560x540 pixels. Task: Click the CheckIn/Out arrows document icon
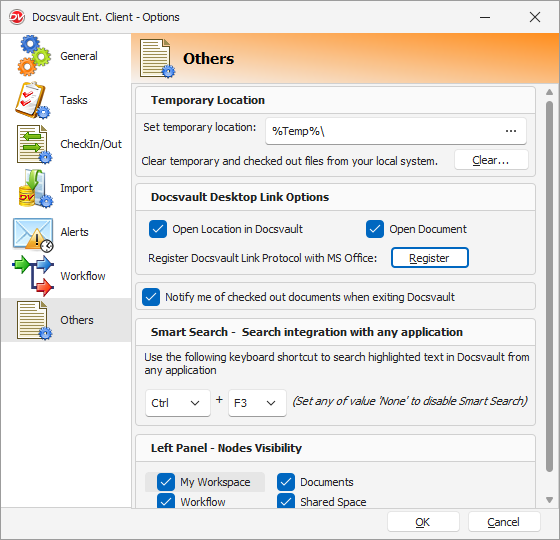pyautogui.click(x=34, y=144)
